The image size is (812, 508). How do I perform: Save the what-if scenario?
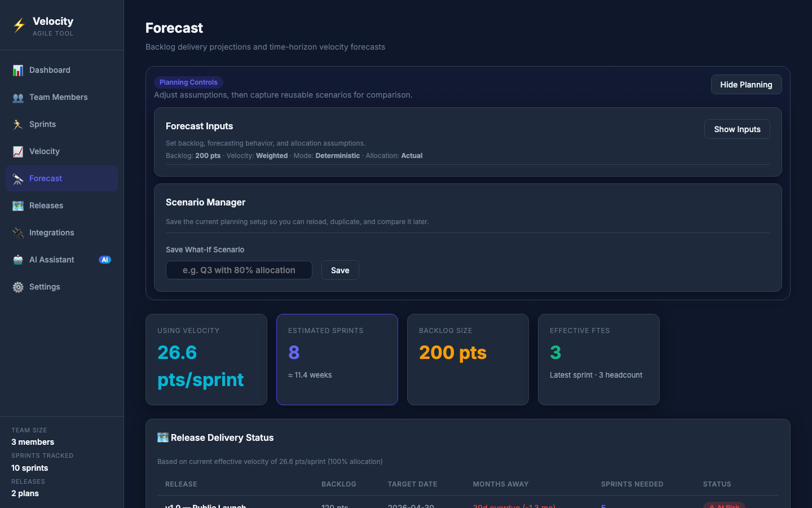click(340, 270)
